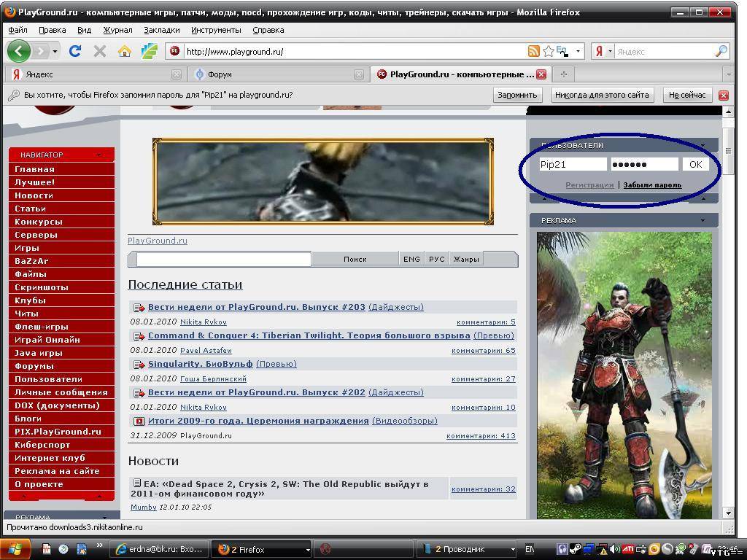Open Форумы in the navigator
This screenshot has height=560, width=747.
61,366
